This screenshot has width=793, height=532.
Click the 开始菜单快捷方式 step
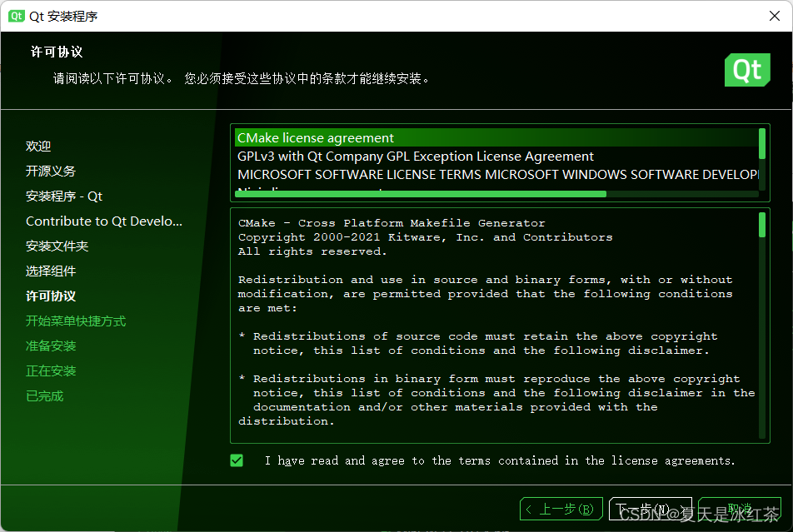[76, 321]
